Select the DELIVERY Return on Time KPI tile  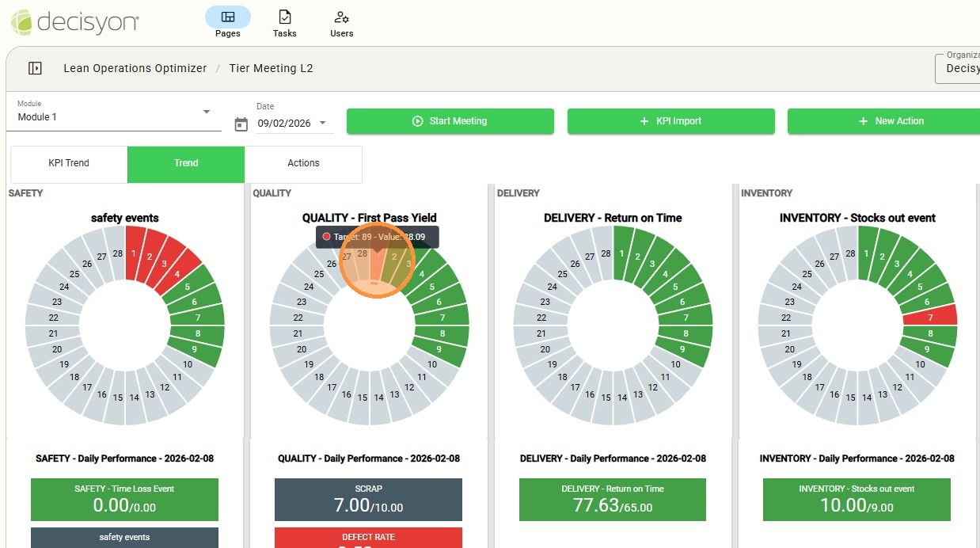click(612, 499)
